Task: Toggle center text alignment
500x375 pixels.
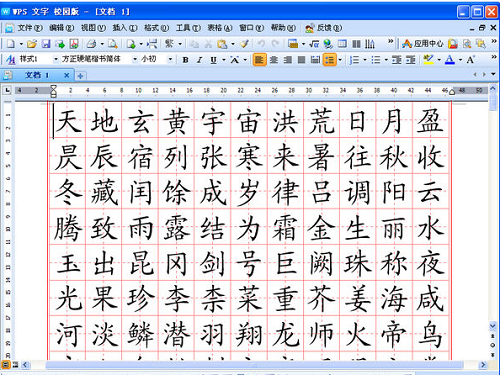Action: (x=274, y=60)
